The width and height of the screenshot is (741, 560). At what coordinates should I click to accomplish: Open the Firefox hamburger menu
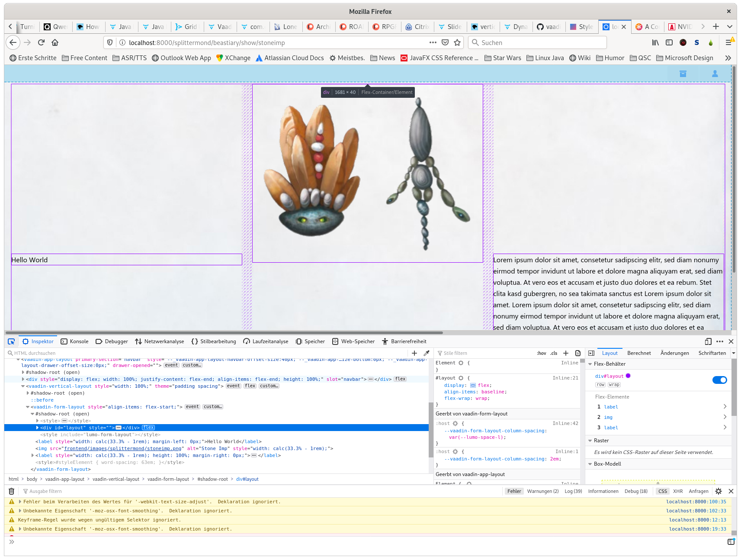tap(728, 42)
